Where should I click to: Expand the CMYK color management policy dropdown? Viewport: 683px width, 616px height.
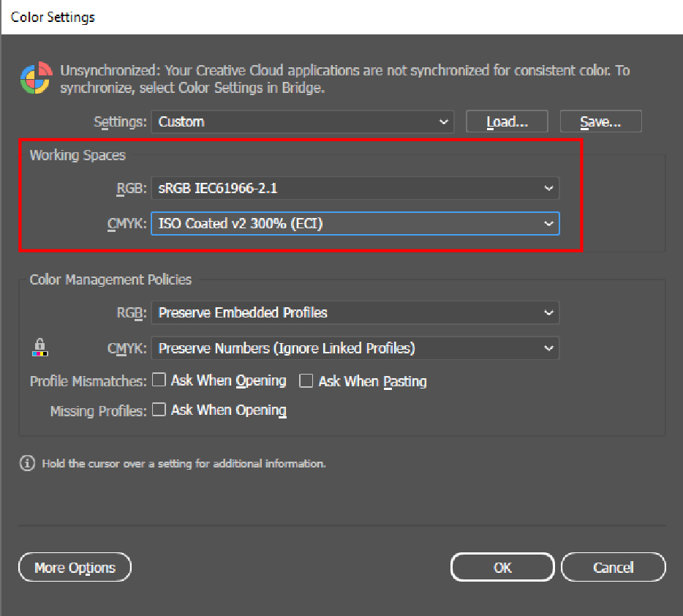355,348
